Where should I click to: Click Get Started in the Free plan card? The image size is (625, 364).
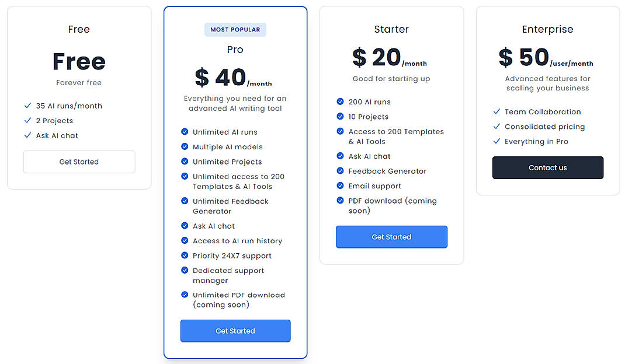(x=79, y=162)
